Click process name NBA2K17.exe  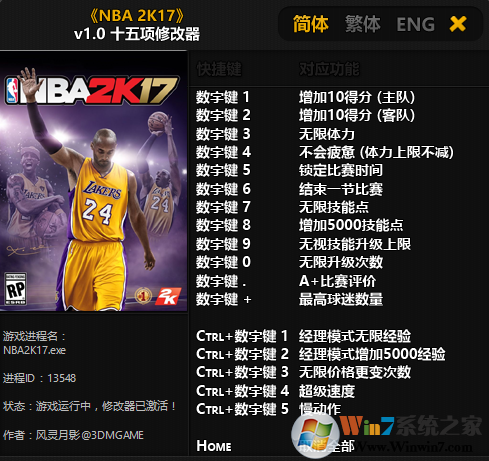(x=34, y=350)
